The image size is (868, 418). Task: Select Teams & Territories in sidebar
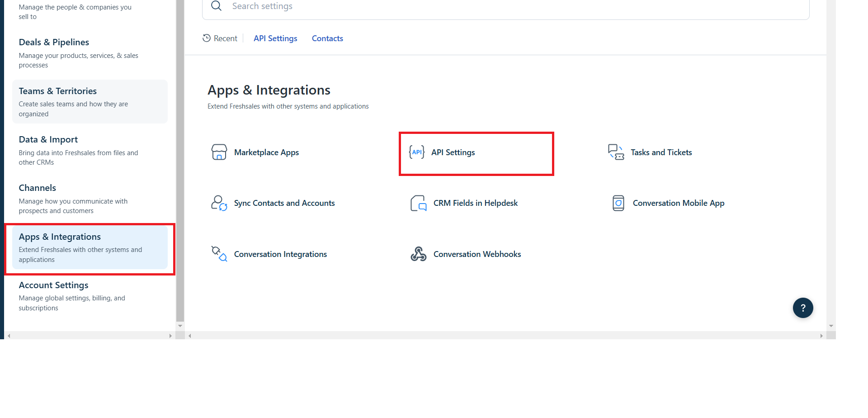coord(57,91)
